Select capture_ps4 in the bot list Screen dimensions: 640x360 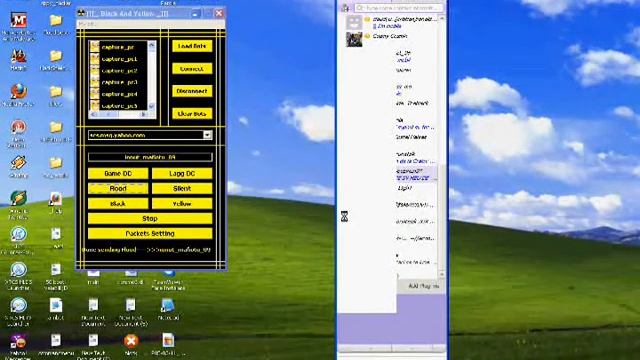click(119, 94)
